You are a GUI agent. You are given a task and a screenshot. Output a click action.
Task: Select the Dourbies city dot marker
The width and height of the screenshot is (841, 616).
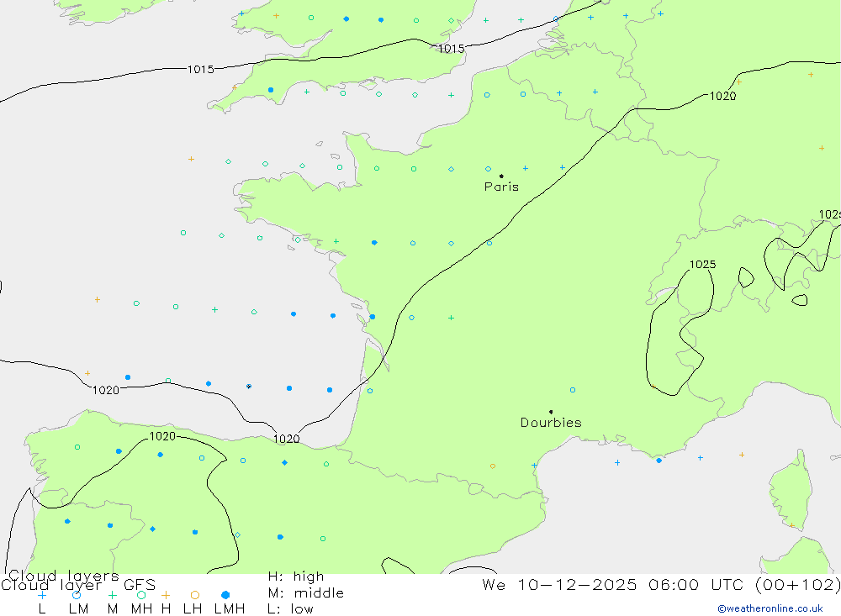coord(551,412)
